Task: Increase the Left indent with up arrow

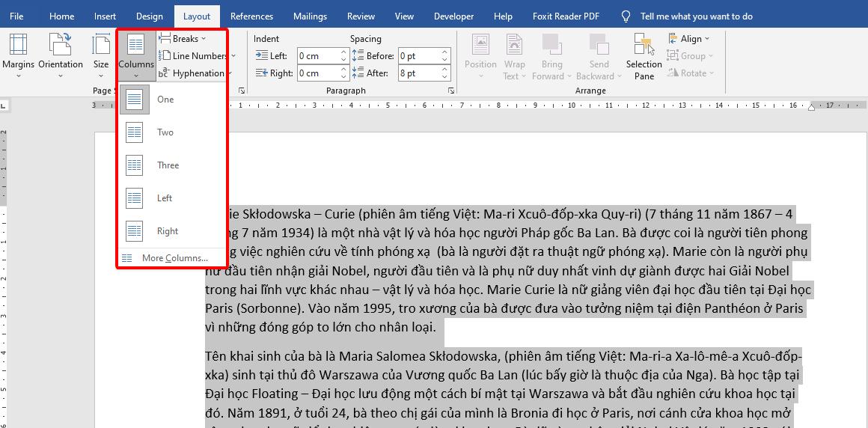Action: (x=343, y=52)
